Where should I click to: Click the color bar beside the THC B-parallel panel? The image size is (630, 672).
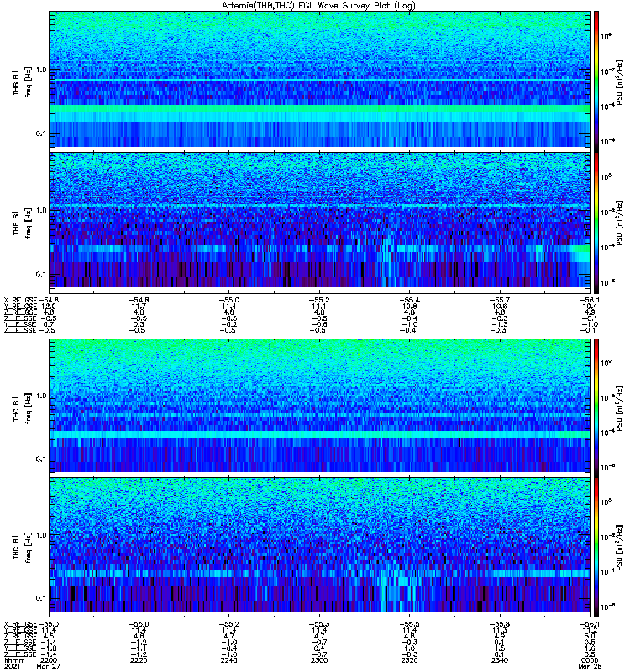(596, 548)
